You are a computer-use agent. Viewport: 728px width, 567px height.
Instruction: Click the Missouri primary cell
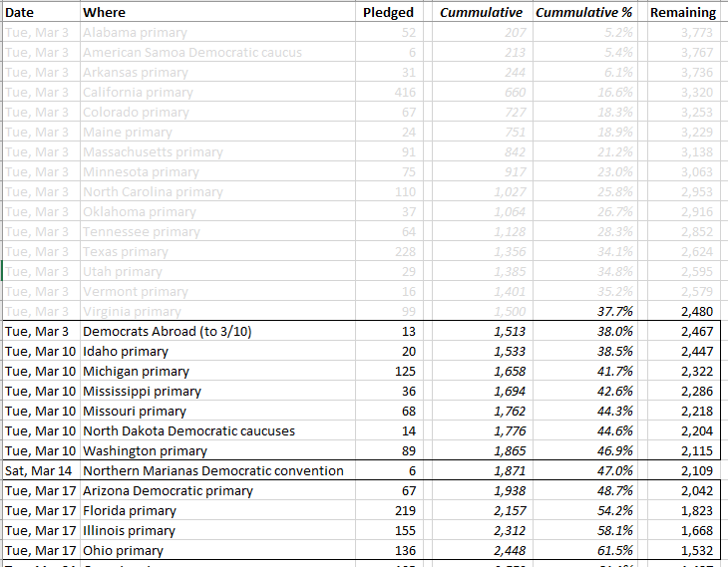click(x=134, y=411)
